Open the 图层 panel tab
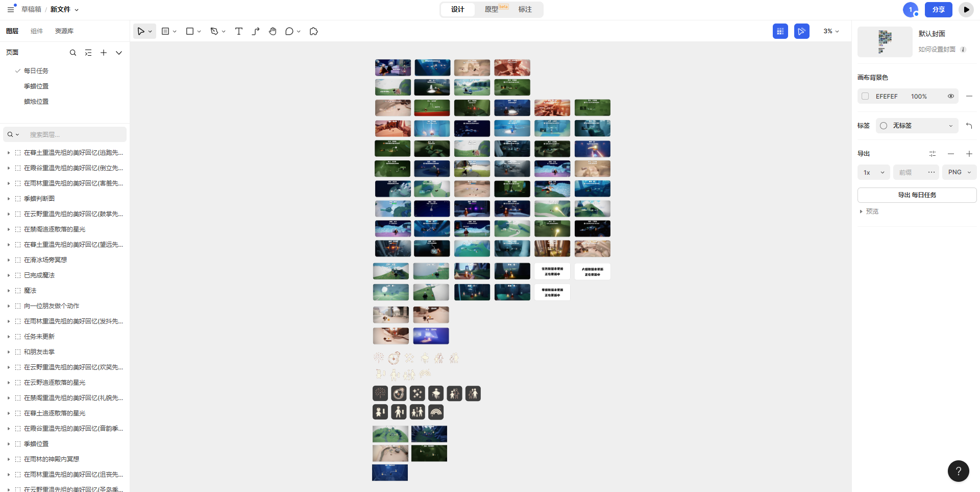This screenshot has width=980, height=492. 12,31
